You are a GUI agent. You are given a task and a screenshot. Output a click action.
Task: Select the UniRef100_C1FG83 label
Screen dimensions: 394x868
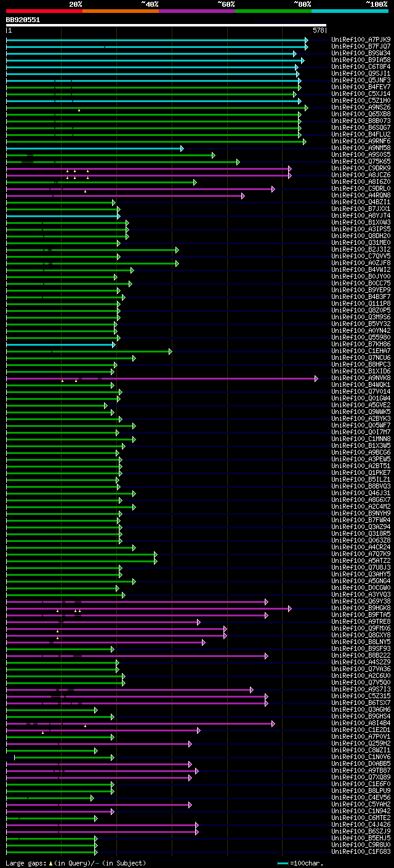point(361,852)
